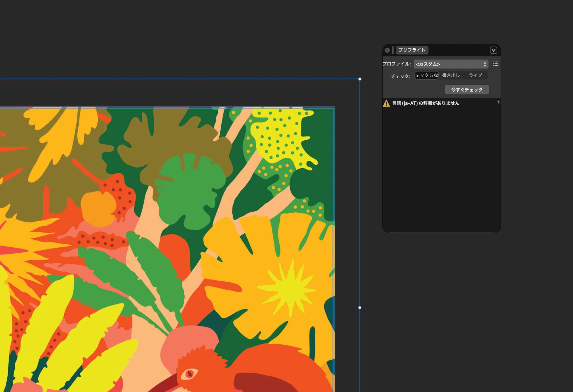Click the right-middle selection handle on canvas
Image resolution: width=573 pixels, height=392 pixels.
pos(360,308)
